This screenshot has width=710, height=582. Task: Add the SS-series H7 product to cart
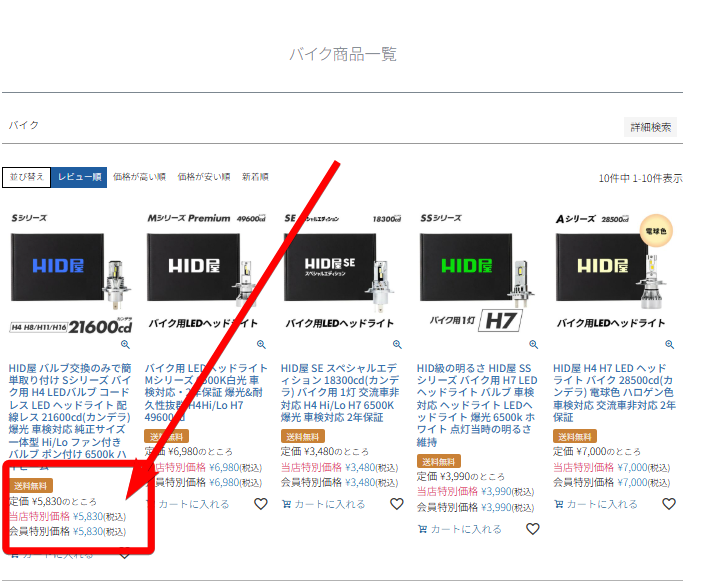pyautogui.click(x=460, y=529)
